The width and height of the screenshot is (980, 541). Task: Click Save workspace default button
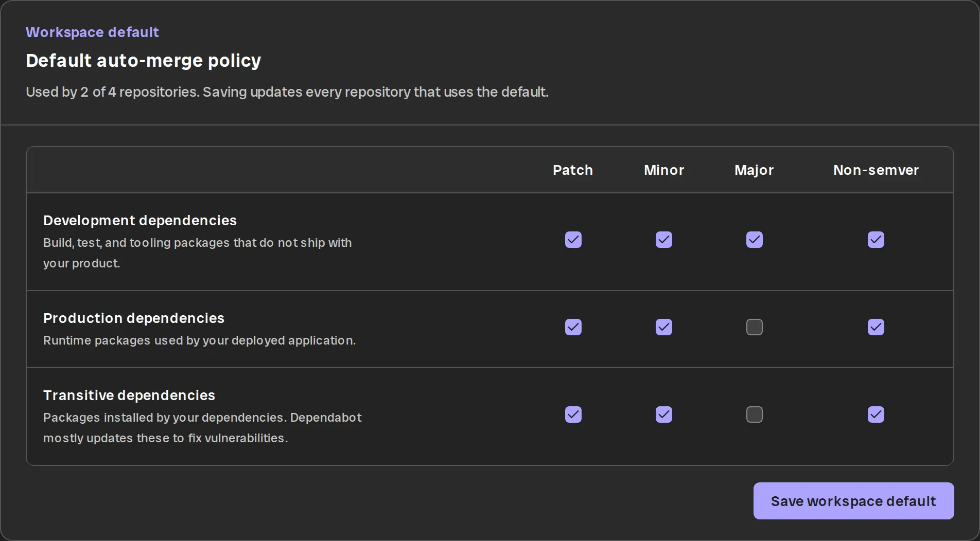tap(853, 501)
